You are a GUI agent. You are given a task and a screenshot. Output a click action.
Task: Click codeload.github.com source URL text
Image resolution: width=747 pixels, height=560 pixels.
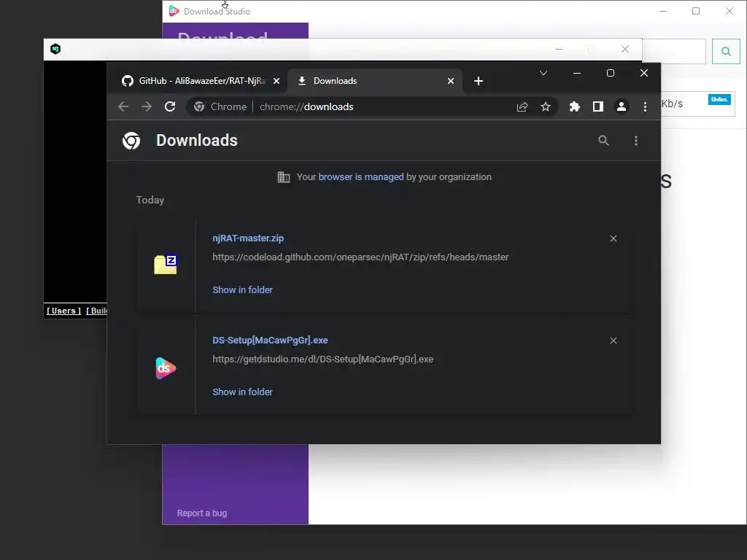click(x=360, y=257)
